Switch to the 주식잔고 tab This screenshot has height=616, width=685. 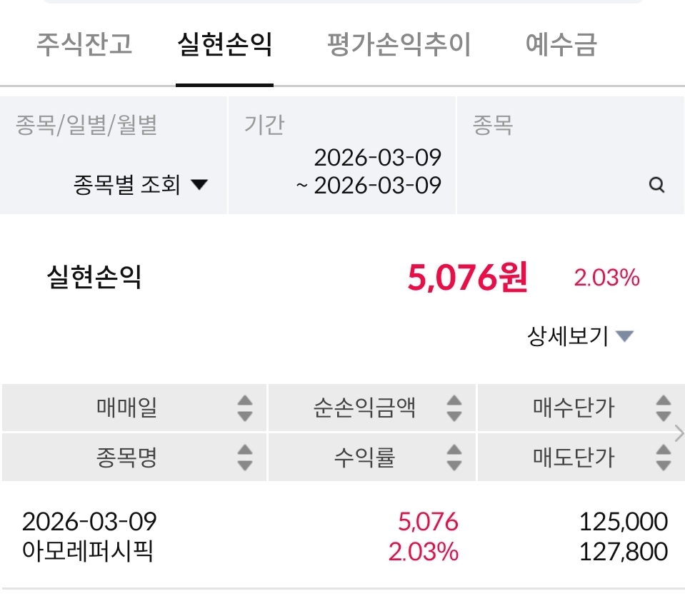(84, 44)
